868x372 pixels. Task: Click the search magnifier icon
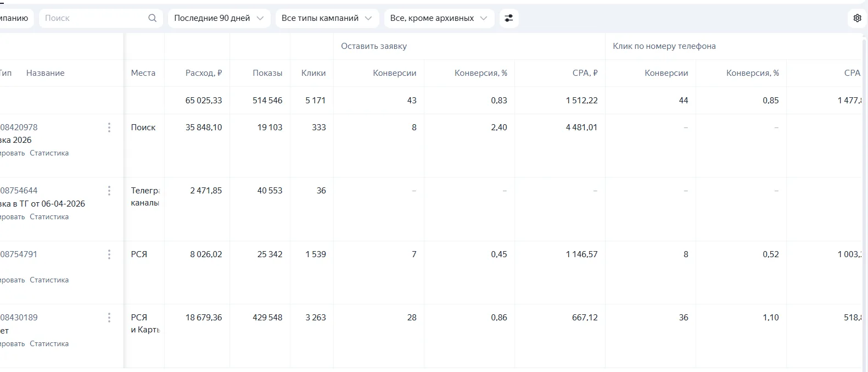tap(152, 18)
